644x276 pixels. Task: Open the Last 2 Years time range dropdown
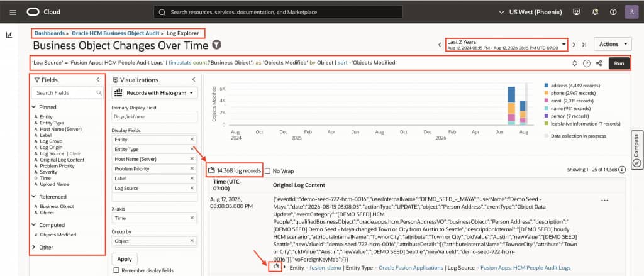point(507,45)
